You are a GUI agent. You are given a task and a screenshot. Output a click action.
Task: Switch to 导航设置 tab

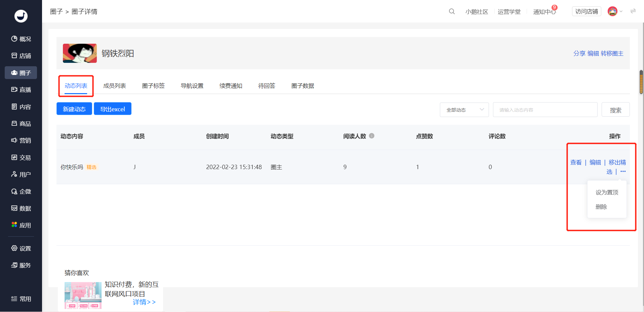tap(192, 86)
